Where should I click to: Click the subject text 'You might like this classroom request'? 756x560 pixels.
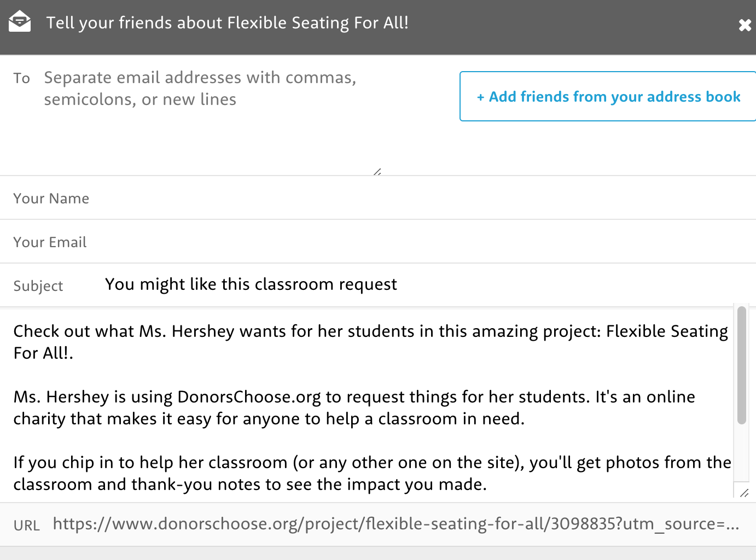point(251,284)
